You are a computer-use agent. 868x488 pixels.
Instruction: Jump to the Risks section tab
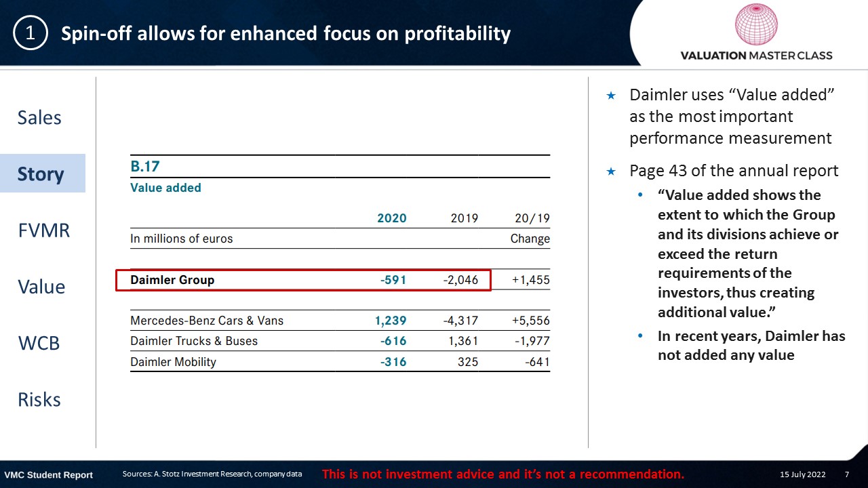[x=39, y=399]
